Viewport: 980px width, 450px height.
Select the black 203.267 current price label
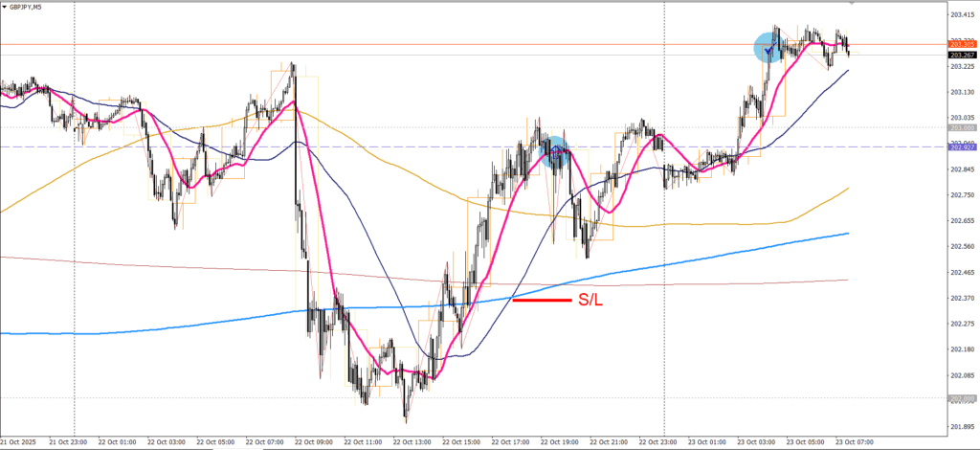tap(961, 55)
